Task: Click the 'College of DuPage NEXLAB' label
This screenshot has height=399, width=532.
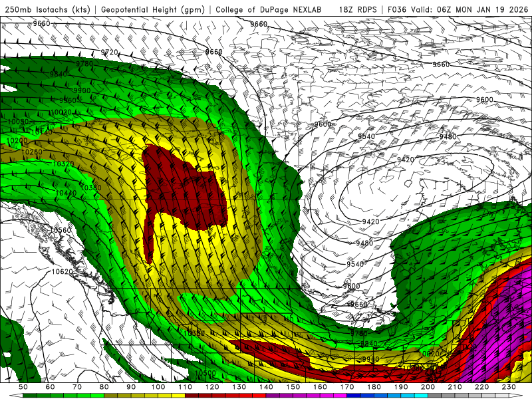Action: [268, 9]
